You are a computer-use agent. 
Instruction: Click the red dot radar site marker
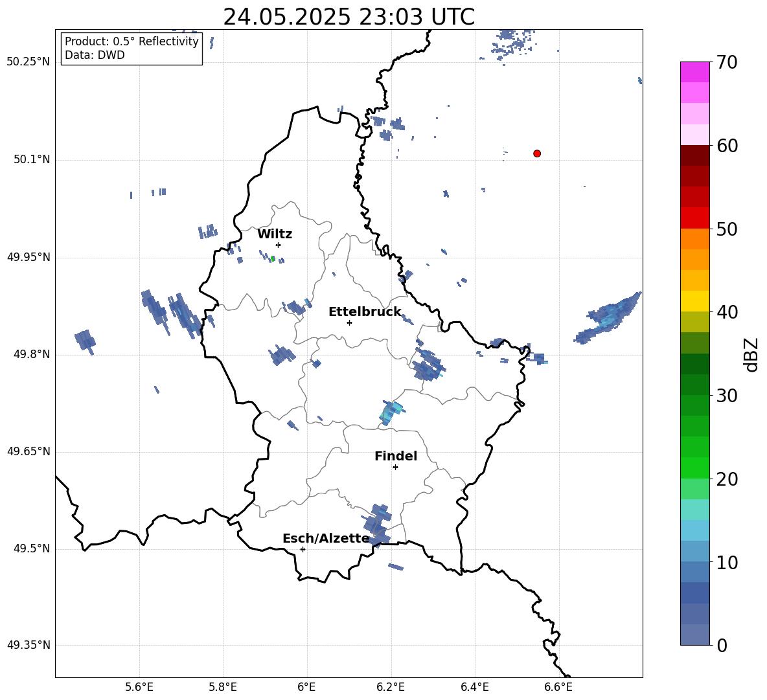click(x=536, y=153)
